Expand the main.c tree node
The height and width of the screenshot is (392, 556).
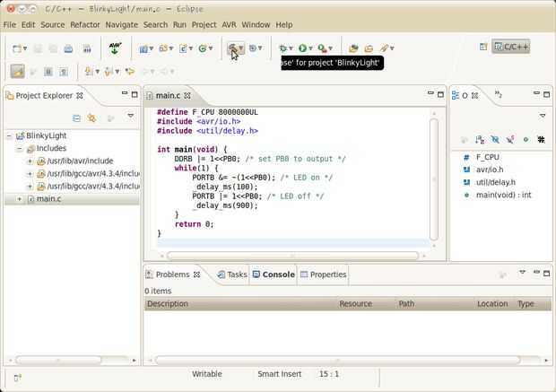tap(19, 198)
